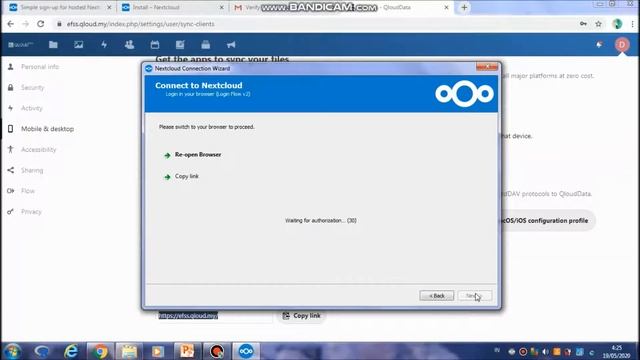Screen dimensions: 640x360
Task: Open the Announcements megaphone icon in header
Action: tap(231, 44)
